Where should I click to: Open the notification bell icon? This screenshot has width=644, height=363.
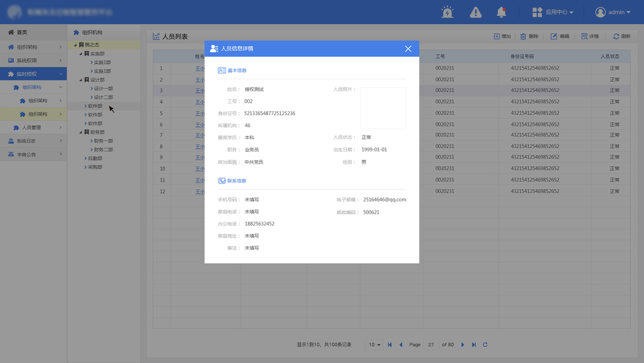(501, 12)
